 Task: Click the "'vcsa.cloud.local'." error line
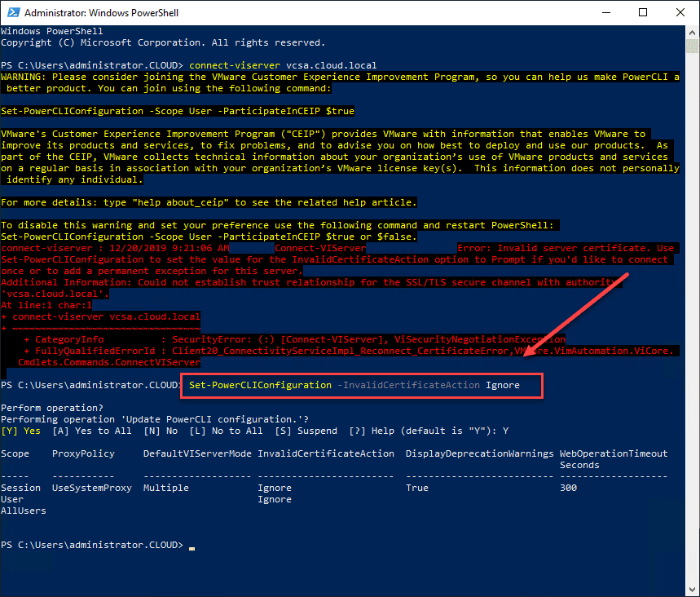tap(55, 294)
